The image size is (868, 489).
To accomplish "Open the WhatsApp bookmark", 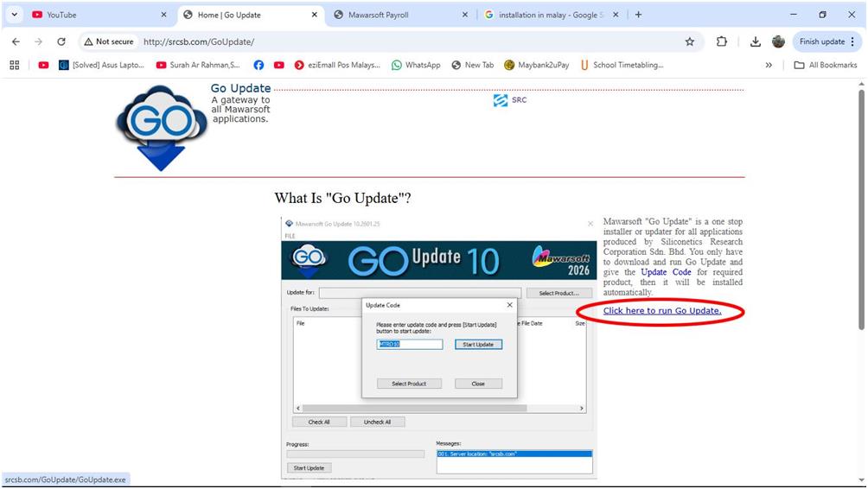I will point(415,65).
